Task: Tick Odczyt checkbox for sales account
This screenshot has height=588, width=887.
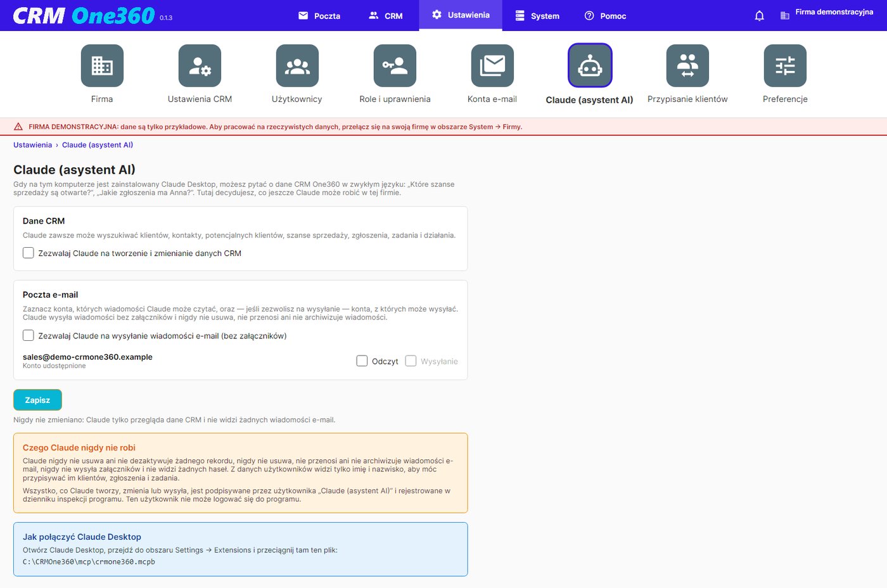Action: tap(362, 361)
